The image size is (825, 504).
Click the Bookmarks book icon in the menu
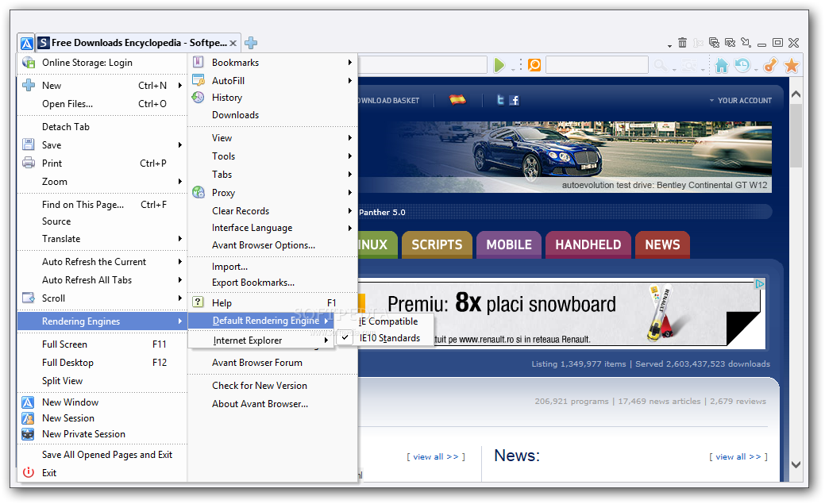click(x=198, y=62)
